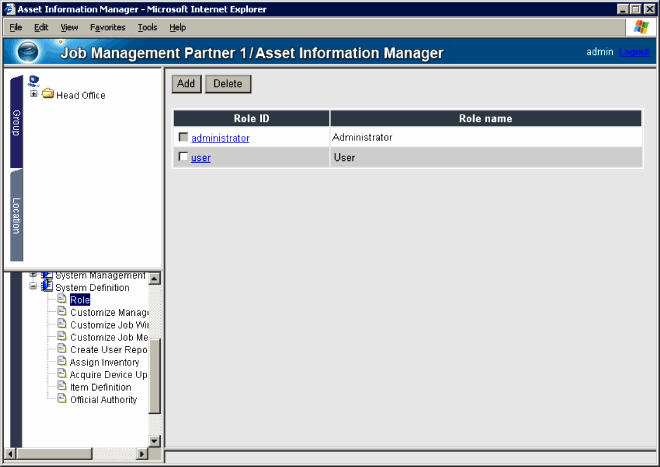Switch to the Location tab
The image size is (660, 467).
pos(16,215)
